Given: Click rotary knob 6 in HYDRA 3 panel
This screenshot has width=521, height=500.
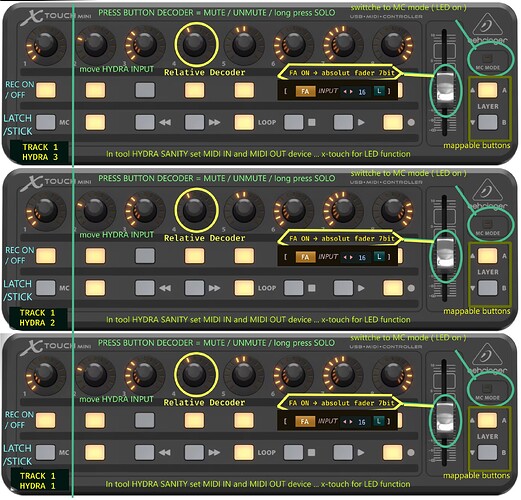Looking at the screenshot, I should 294,45.
